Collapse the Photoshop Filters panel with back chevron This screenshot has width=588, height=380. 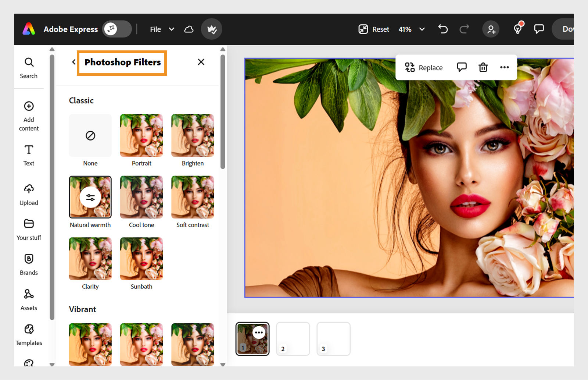pos(73,62)
